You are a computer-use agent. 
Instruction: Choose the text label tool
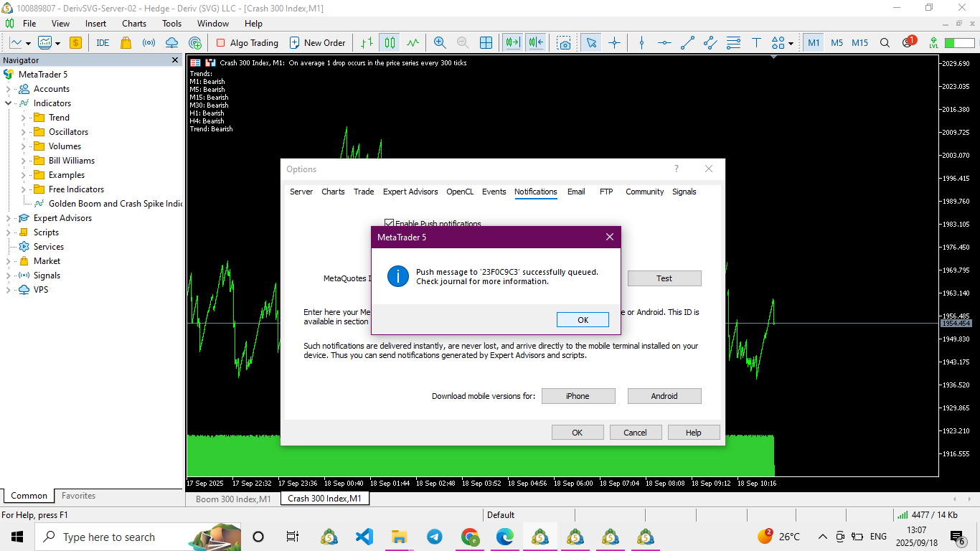[756, 43]
